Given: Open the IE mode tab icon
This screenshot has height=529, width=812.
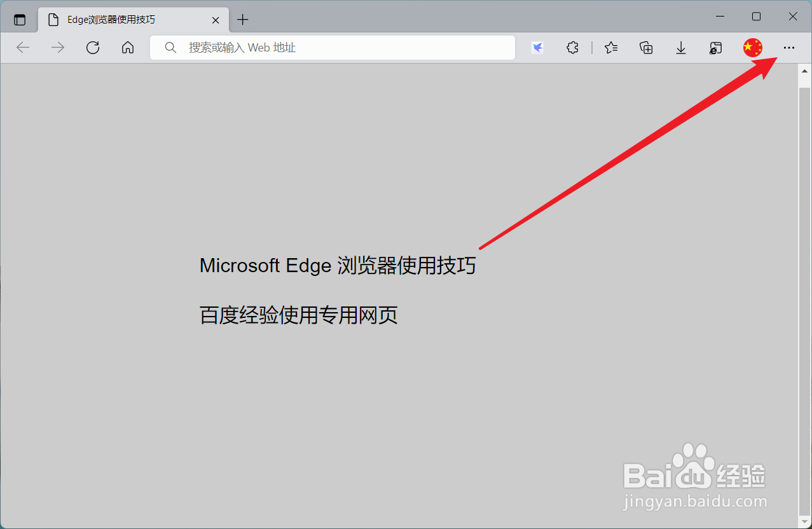Looking at the screenshot, I should [x=716, y=48].
